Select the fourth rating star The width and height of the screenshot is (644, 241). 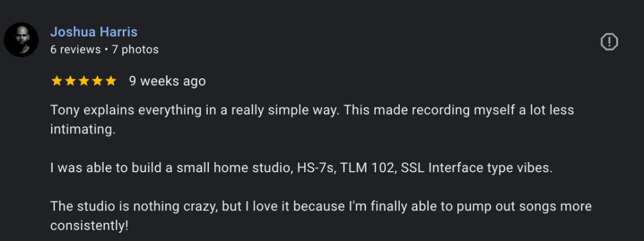point(97,81)
